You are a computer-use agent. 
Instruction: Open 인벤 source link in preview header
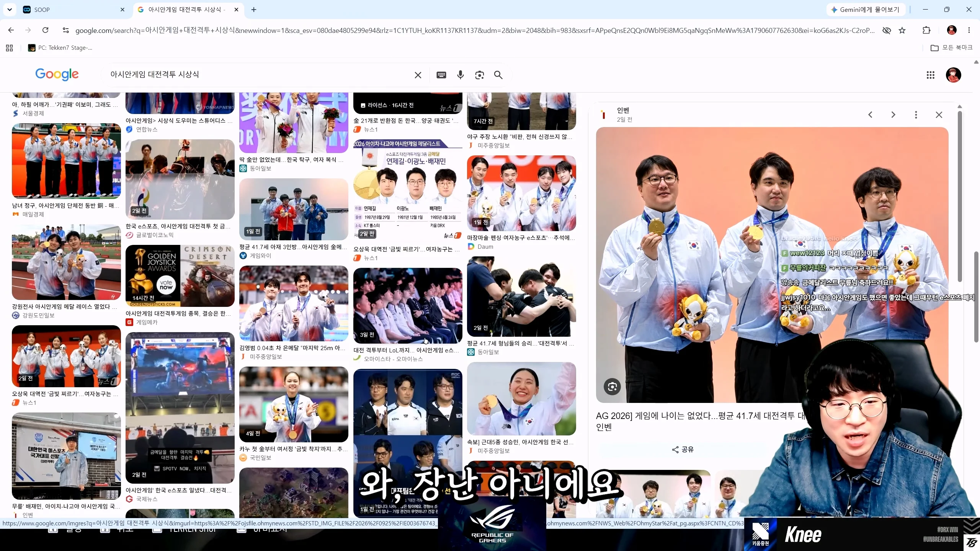(x=623, y=110)
